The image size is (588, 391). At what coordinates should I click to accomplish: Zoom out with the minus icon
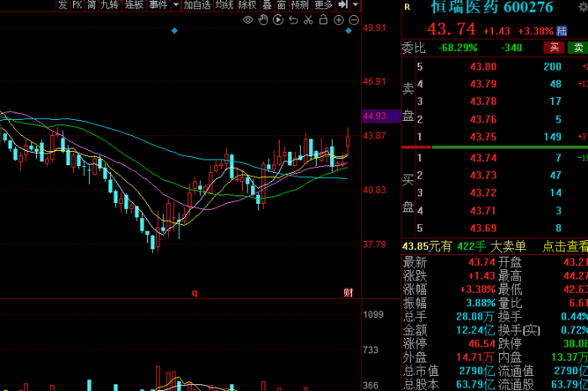[x=353, y=19]
